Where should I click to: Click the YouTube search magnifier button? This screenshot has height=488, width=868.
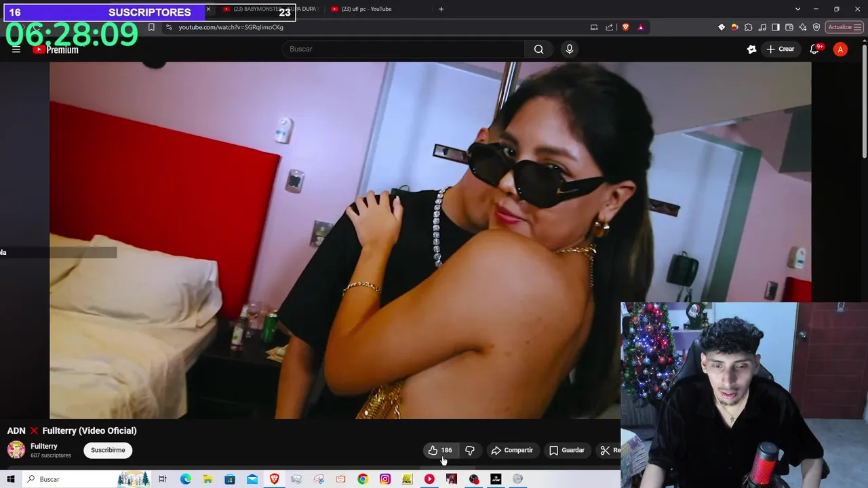coord(538,49)
